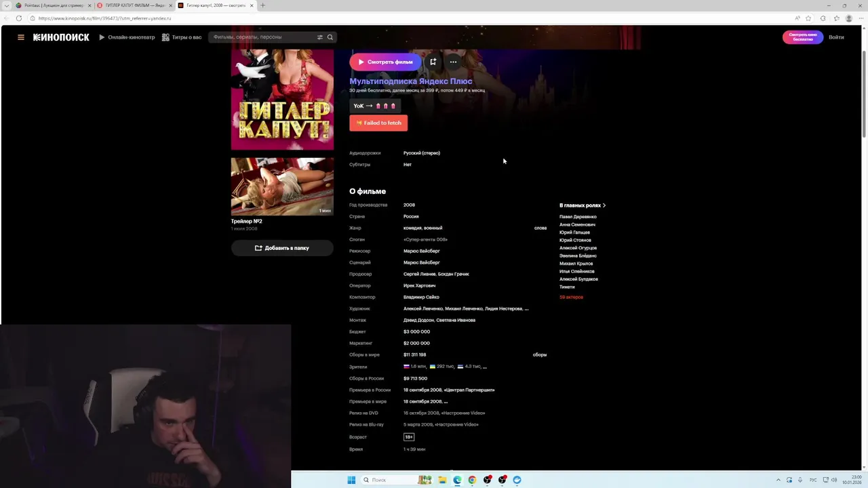
Task: Open the Гитлер капут movie poster
Action: (x=282, y=99)
